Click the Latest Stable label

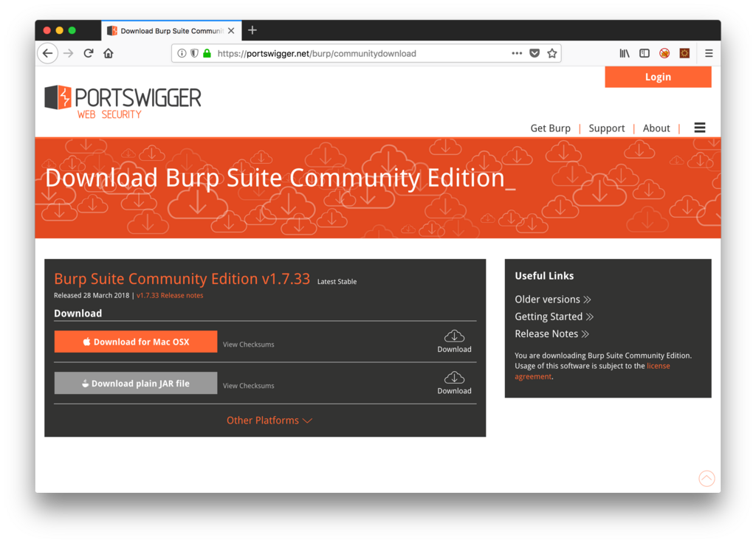tap(337, 281)
